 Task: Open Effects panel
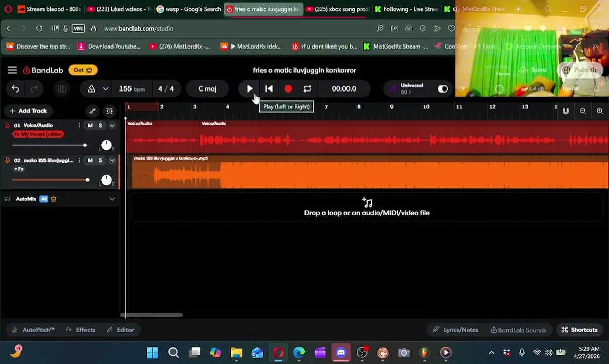pyautogui.click(x=80, y=330)
